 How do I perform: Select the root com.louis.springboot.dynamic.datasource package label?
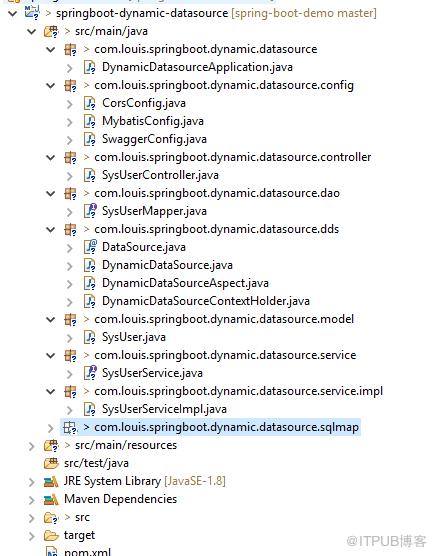click(206, 49)
